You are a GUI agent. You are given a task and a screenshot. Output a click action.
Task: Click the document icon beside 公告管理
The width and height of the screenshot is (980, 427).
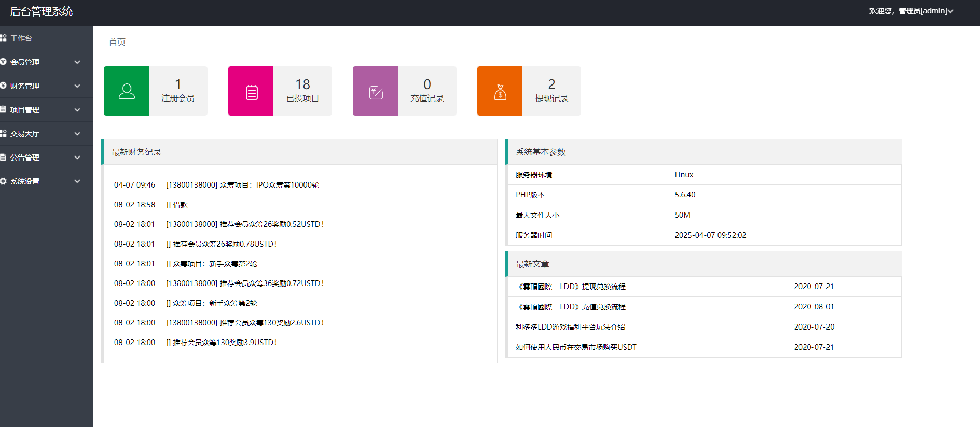point(3,158)
